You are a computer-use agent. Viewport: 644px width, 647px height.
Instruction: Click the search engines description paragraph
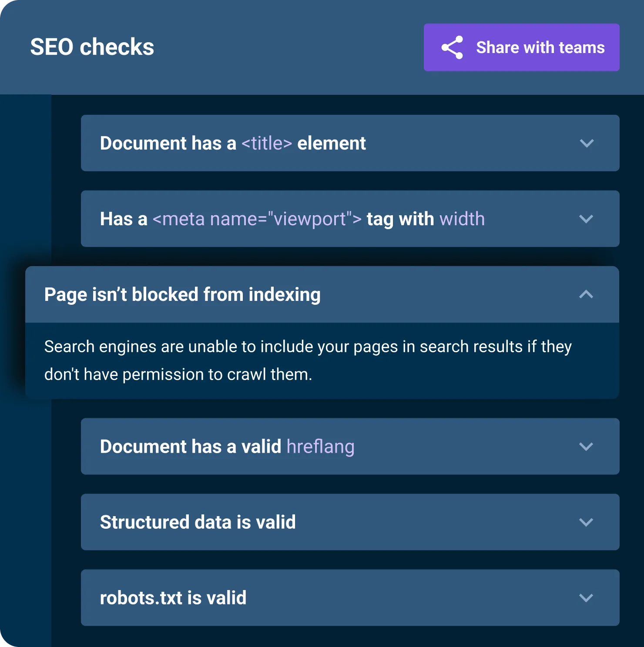click(308, 360)
